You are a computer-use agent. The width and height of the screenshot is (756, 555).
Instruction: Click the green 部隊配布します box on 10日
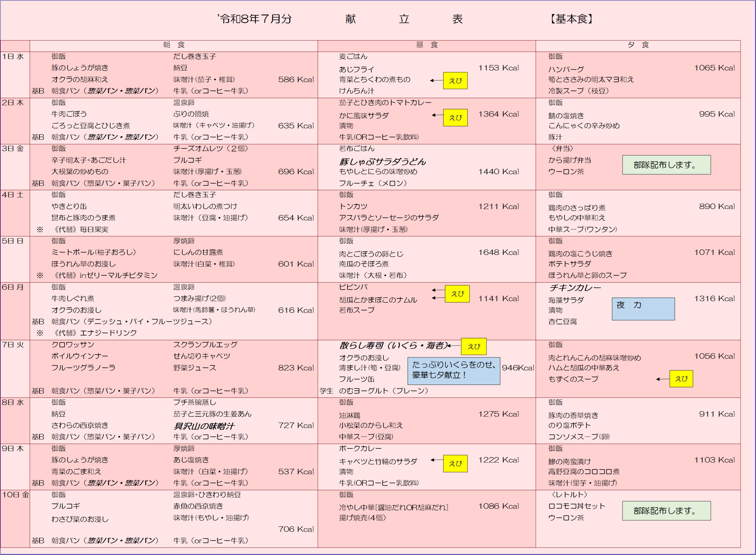click(x=666, y=511)
